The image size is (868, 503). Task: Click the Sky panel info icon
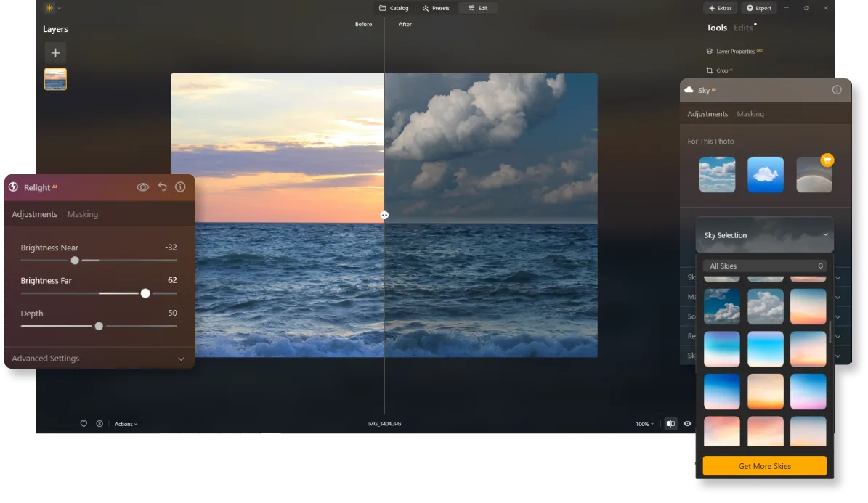click(837, 90)
